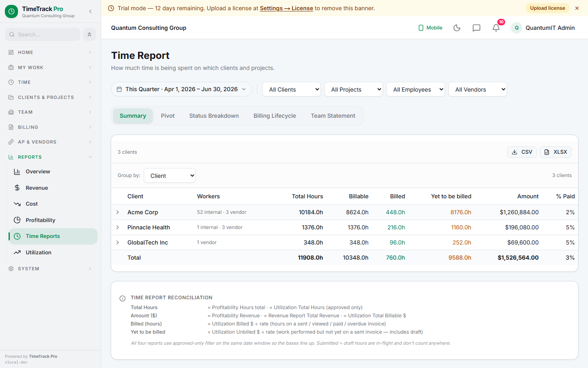Select Time Reports in the sidebar
The height and width of the screenshot is (368, 588).
[x=53, y=236]
